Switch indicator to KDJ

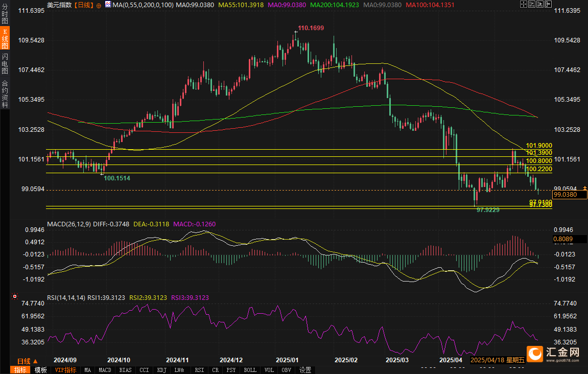click(x=161, y=370)
